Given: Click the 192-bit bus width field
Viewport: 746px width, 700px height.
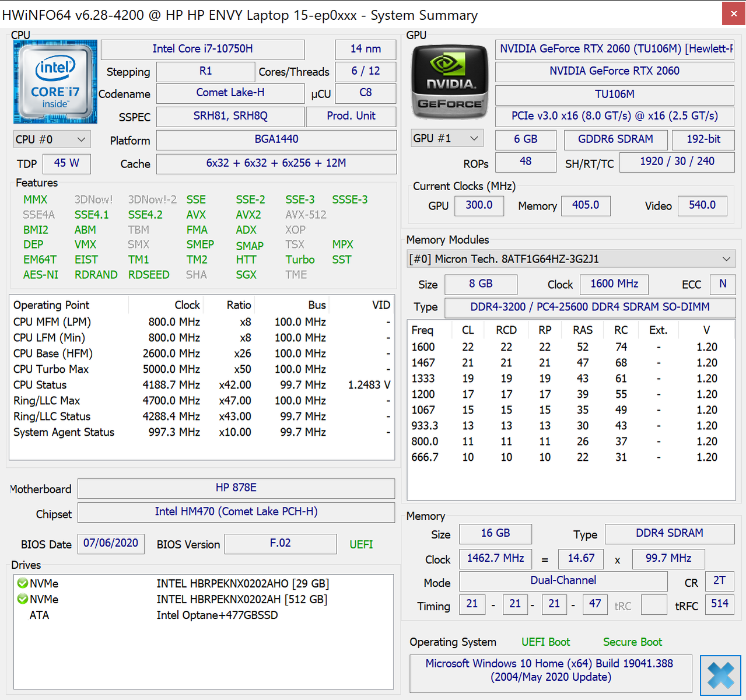Looking at the screenshot, I should tap(703, 139).
